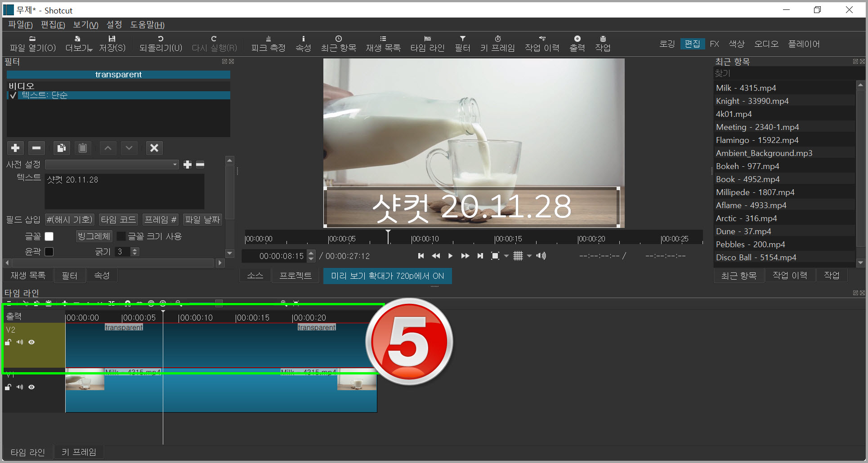Click the 빙그레체 font button
Image resolution: width=868 pixels, height=463 pixels.
[x=94, y=236]
